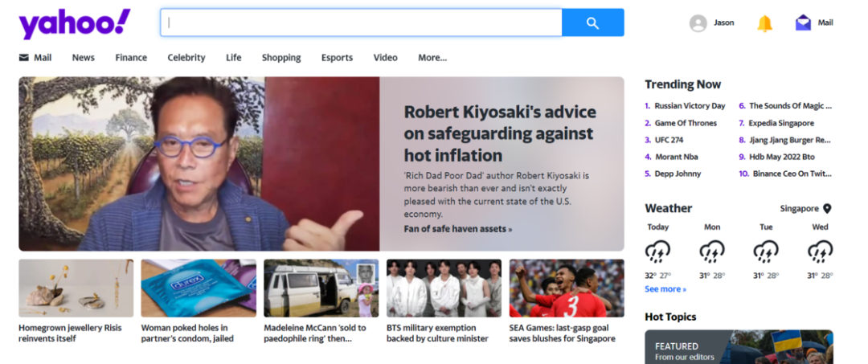Open the Risis jewellery thumbnail
Viewport: 868px width, 364px height.
coord(76,288)
